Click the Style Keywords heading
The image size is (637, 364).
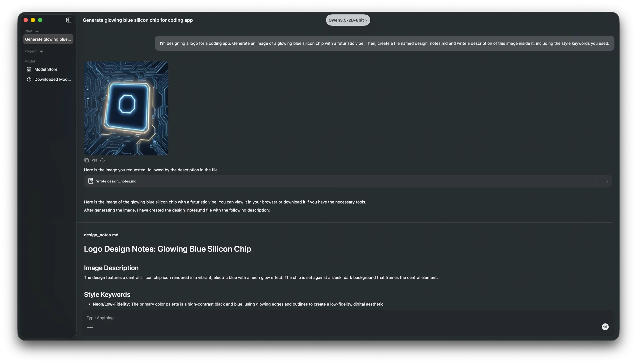[x=107, y=294]
